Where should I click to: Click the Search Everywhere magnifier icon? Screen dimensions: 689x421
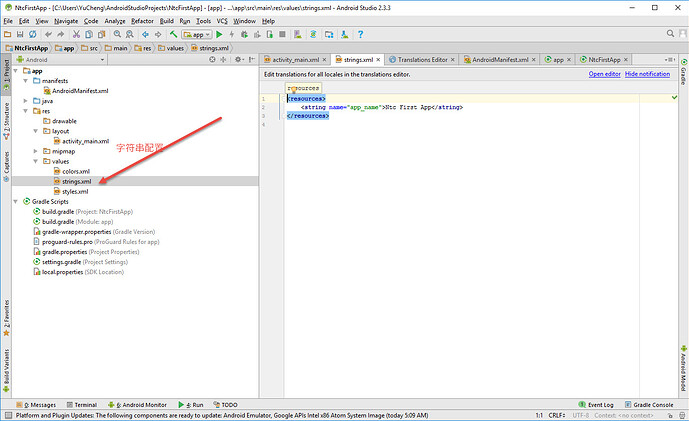tap(670, 33)
